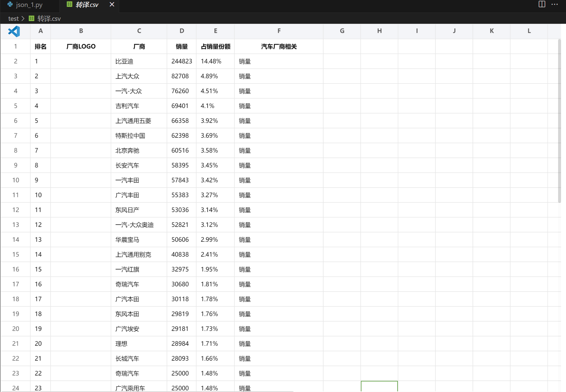Image resolution: width=566 pixels, height=392 pixels.
Task: Select the 长安汽车 cell
Action: pyautogui.click(x=139, y=165)
